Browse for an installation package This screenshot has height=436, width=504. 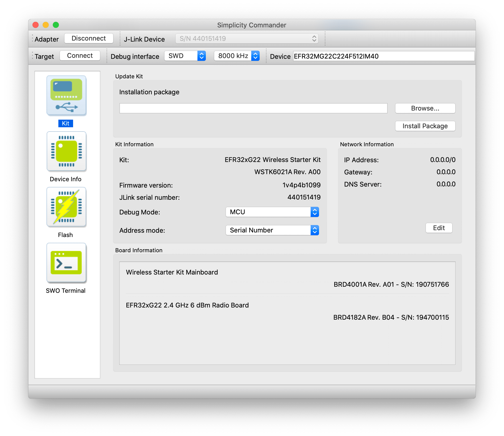click(425, 108)
